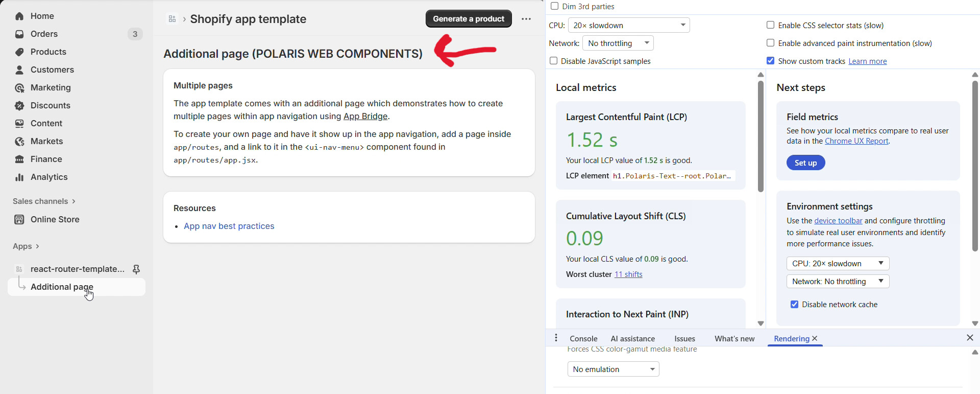This screenshot has height=394, width=980.
Task: Open the No emulation color-gamut dropdown
Action: click(x=614, y=369)
